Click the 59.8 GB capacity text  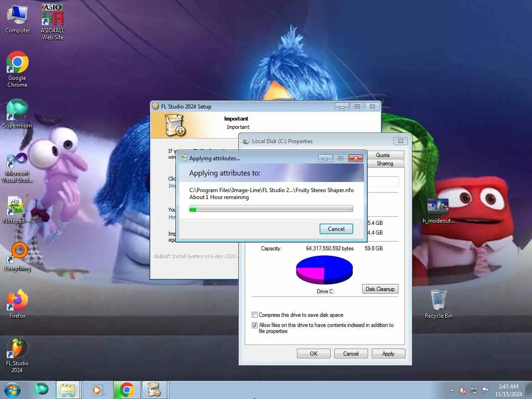[374, 248]
